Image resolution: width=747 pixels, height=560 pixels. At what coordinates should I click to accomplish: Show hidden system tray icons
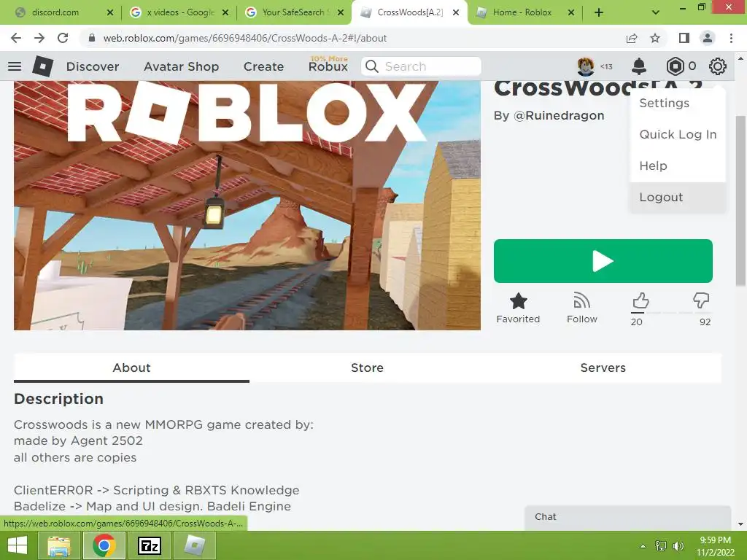tap(643, 545)
